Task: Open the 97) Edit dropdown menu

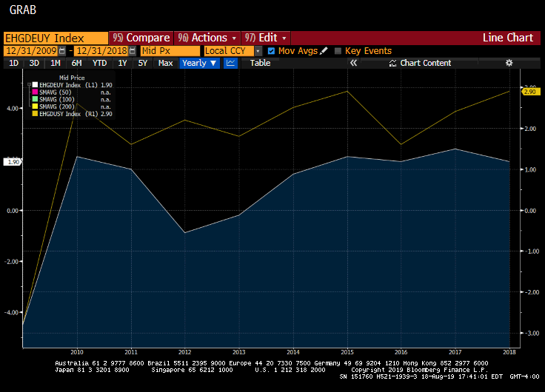Action: coord(266,38)
